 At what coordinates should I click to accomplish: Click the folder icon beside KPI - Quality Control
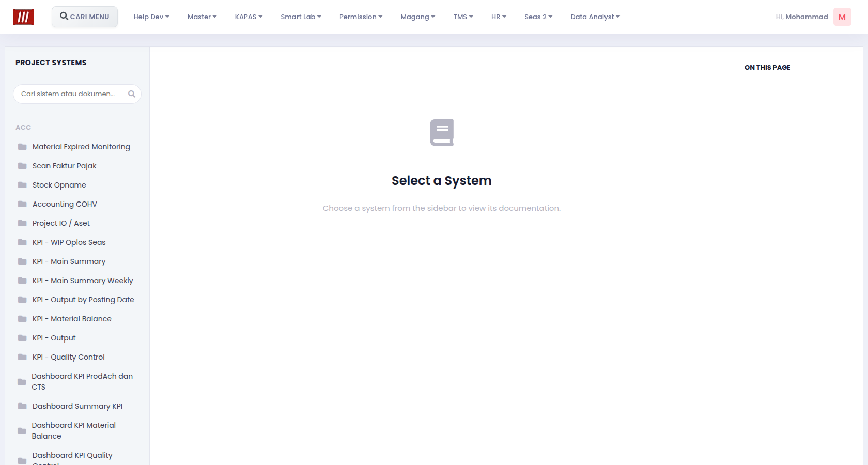click(22, 357)
